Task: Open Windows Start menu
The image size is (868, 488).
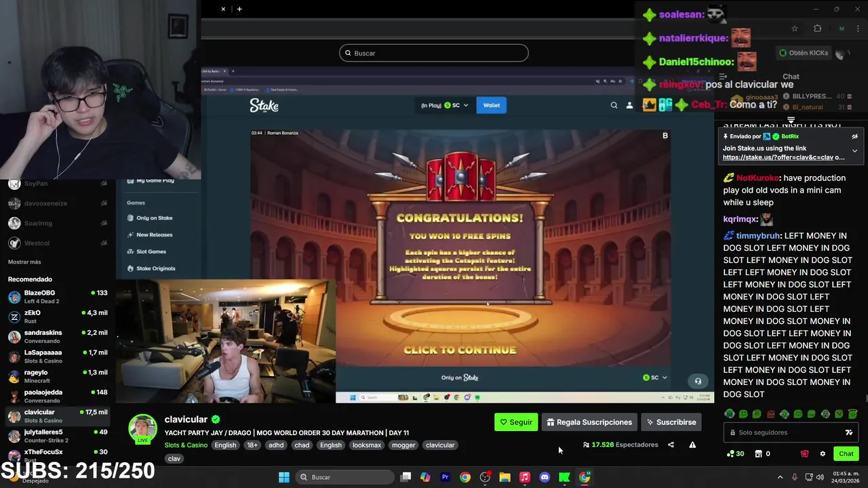Action: tap(284, 477)
